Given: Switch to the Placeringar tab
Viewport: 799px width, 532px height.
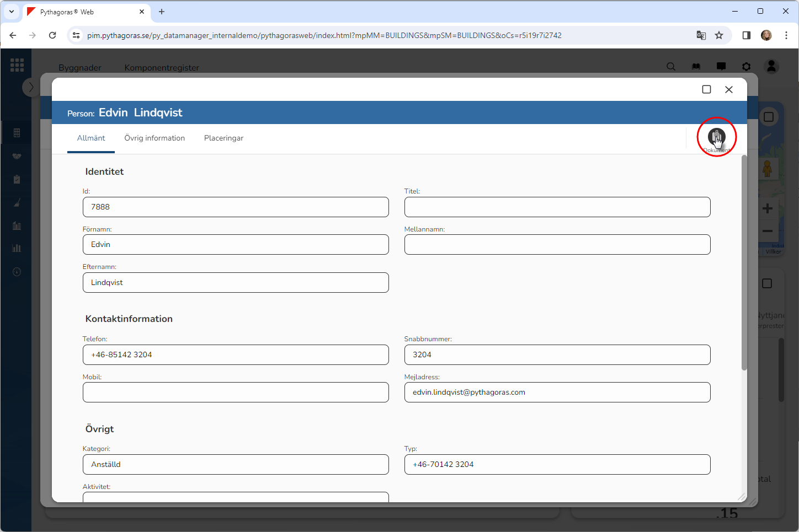Looking at the screenshot, I should coord(223,138).
